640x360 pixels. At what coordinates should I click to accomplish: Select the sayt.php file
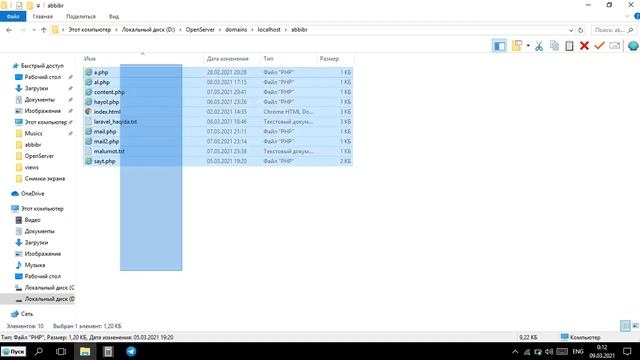(104, 161)
